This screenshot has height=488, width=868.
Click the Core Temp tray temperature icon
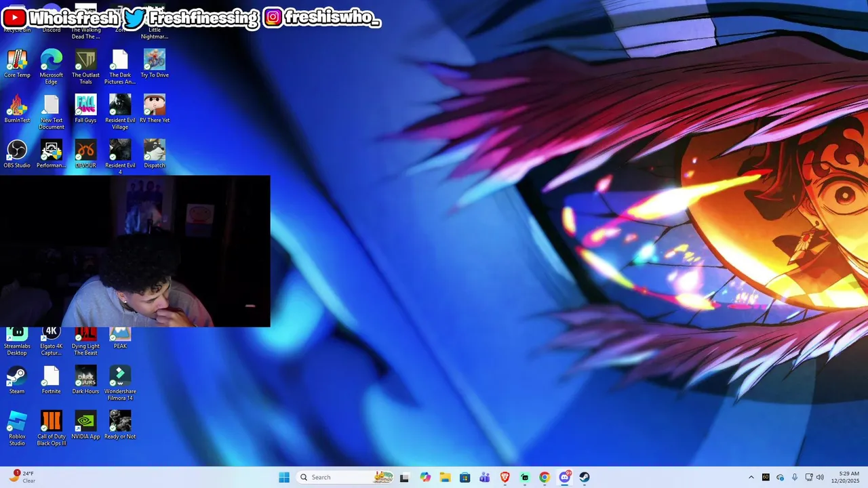click(766, 477)
